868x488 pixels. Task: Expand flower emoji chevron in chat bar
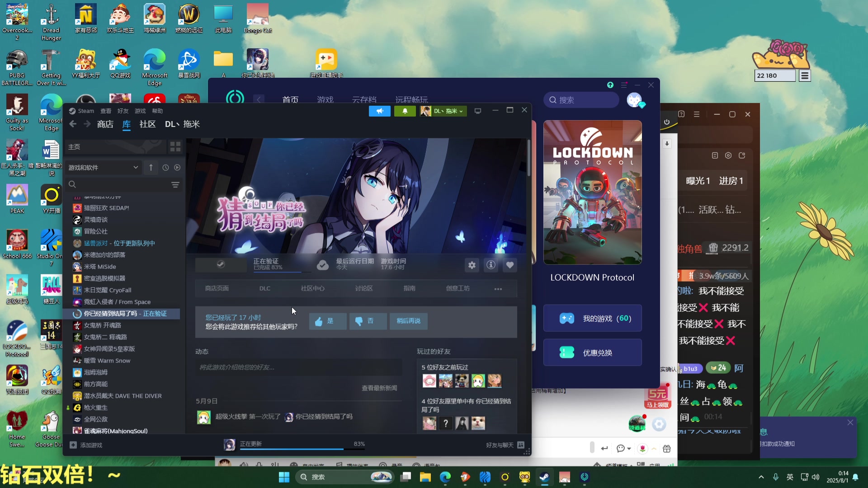tap(654, 449)
